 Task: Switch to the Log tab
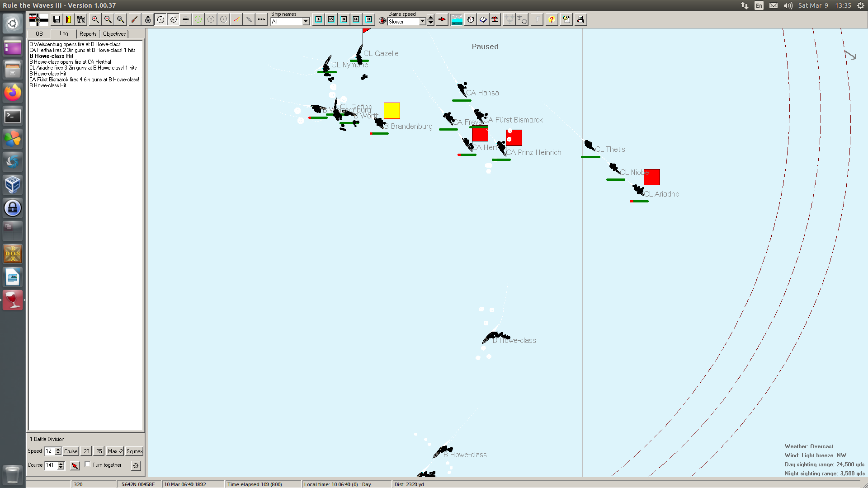coord(64,34)
